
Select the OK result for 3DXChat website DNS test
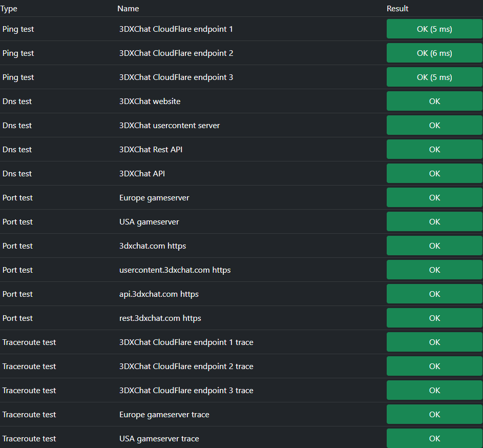point(434,101)
